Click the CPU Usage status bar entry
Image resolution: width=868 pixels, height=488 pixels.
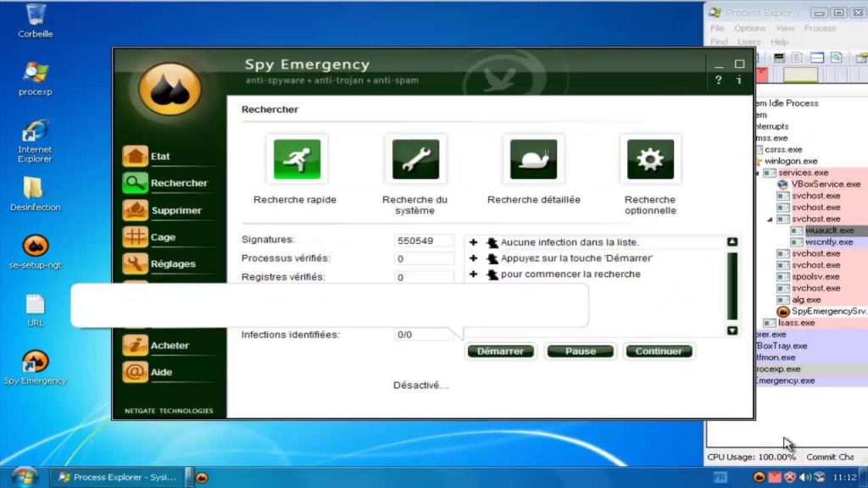tap(751, 457)
